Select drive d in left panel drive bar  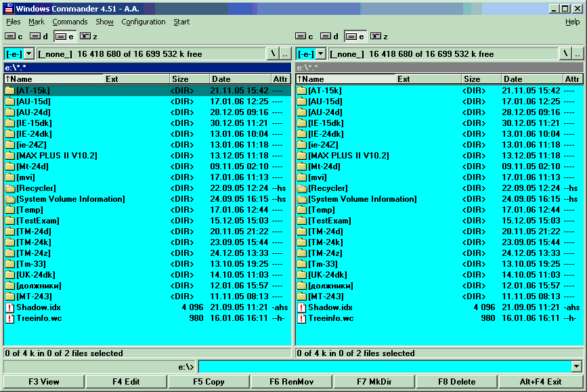point(39,37)
